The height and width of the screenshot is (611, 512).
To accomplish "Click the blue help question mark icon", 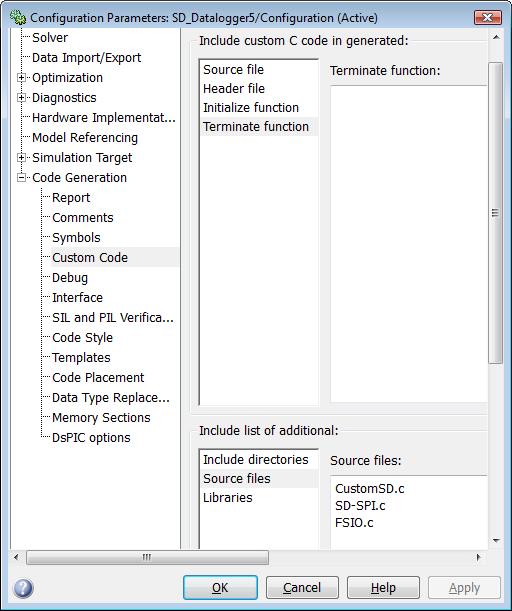I will pos(23,588).
